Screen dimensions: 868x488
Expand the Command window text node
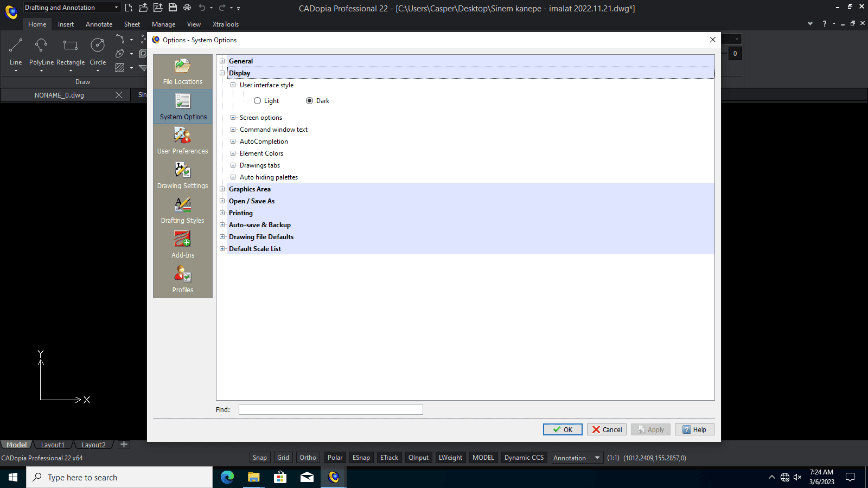[233, 130]
